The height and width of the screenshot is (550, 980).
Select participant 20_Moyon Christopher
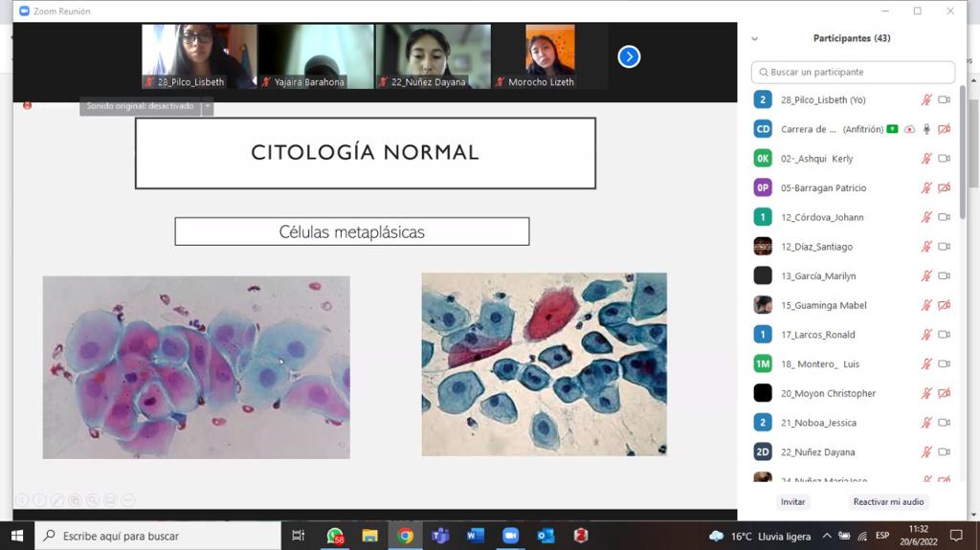pos(852,393)
